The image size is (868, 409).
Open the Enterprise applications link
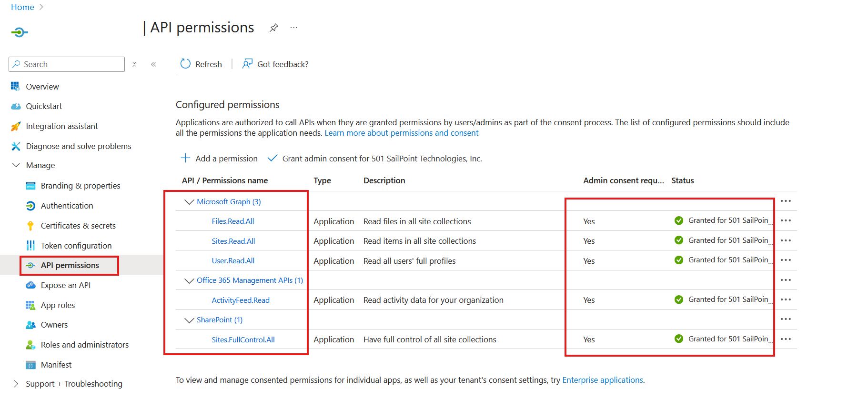(603, 380)
